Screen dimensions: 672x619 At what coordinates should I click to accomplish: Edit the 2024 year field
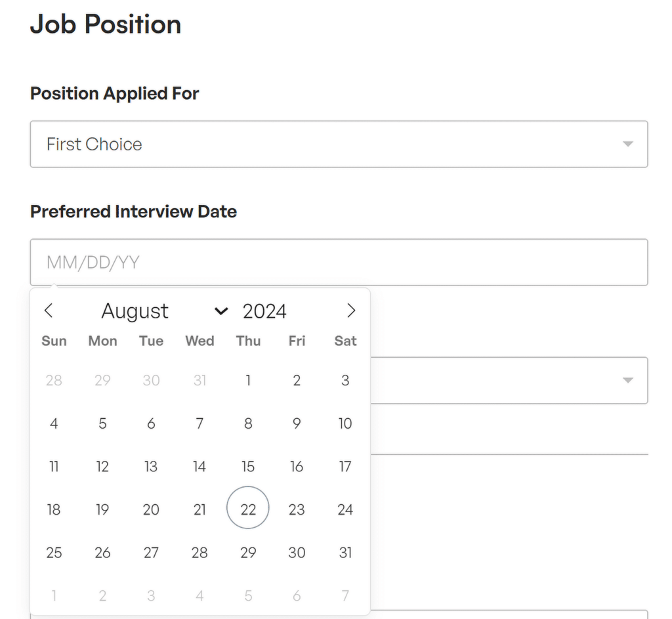click(x=264, y=311)
